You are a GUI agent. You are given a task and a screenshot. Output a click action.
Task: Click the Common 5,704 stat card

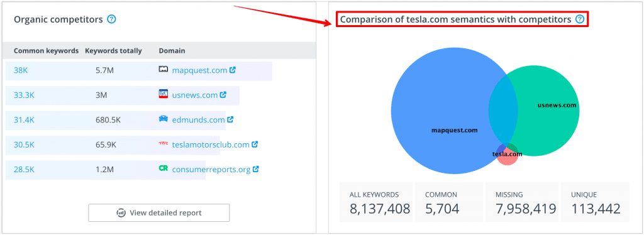point(449,202)
